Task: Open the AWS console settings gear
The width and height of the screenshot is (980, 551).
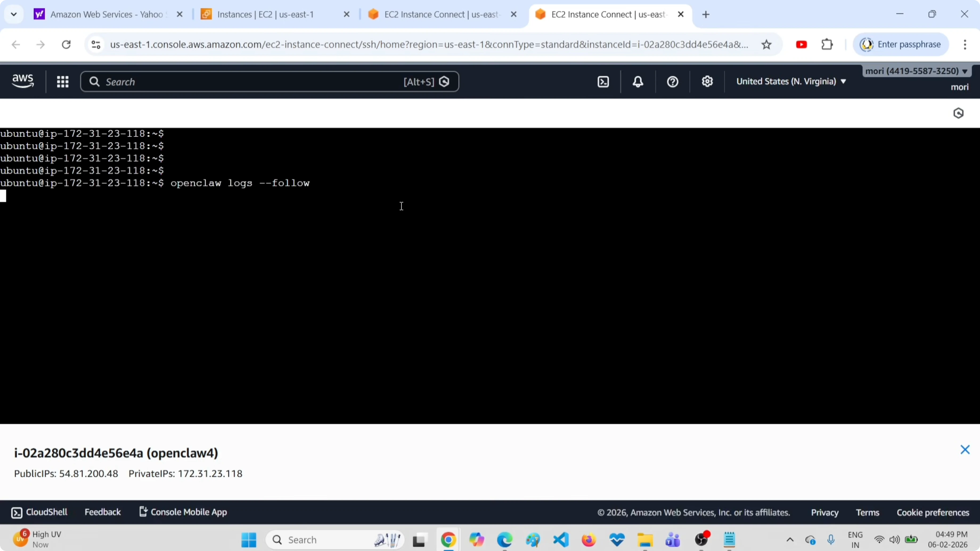Action: pyautogui.click(x=707, y=81)
